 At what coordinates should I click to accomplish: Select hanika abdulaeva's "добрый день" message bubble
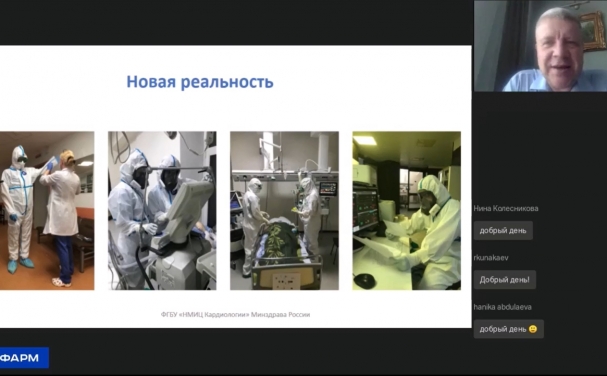pos(508,329)
